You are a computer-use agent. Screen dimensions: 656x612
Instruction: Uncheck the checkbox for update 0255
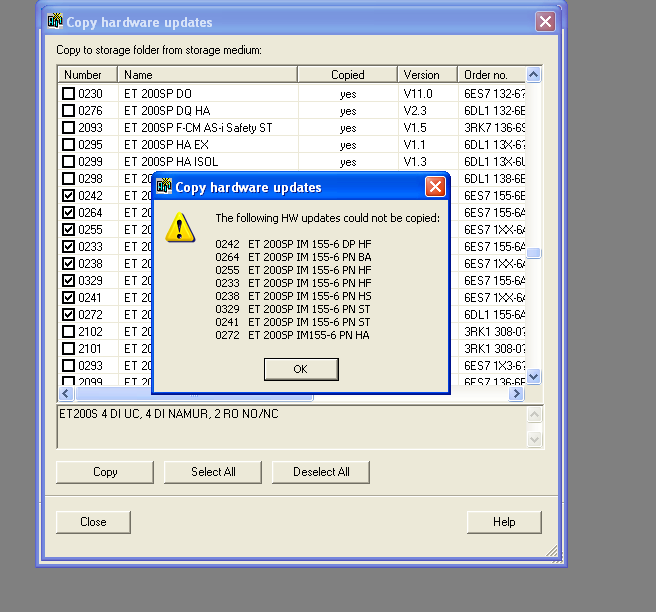click(x=68, y=229)
